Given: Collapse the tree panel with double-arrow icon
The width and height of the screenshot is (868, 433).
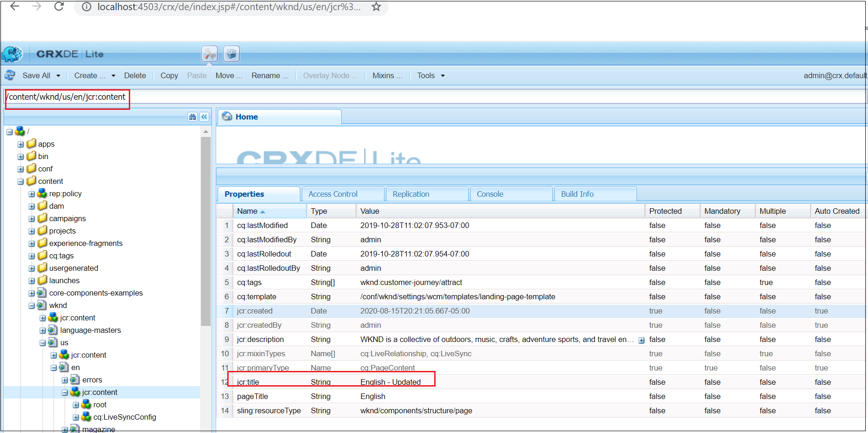Looking at the screenshot, I should coord(204,117).
